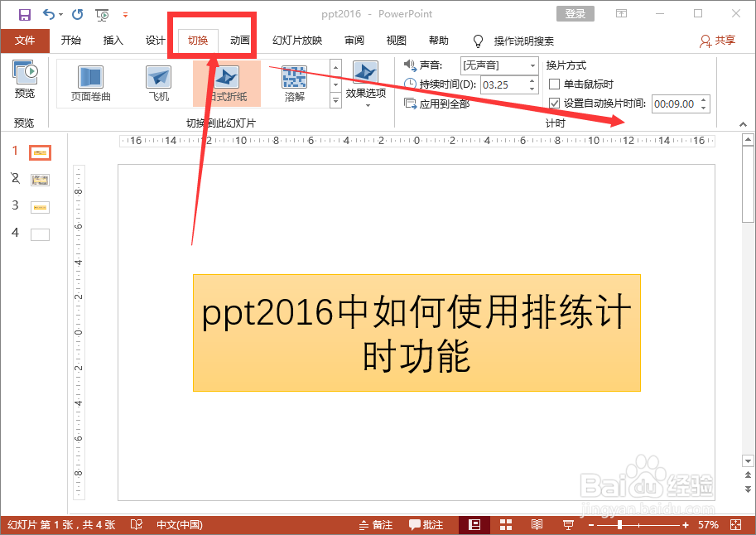Decrease the transition duration value

click(532, 89)
